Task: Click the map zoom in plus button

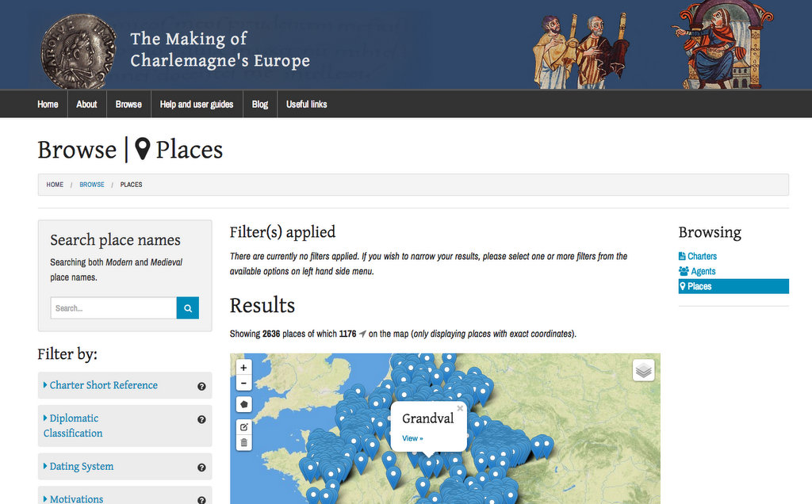Action: (x=244, y=368)
